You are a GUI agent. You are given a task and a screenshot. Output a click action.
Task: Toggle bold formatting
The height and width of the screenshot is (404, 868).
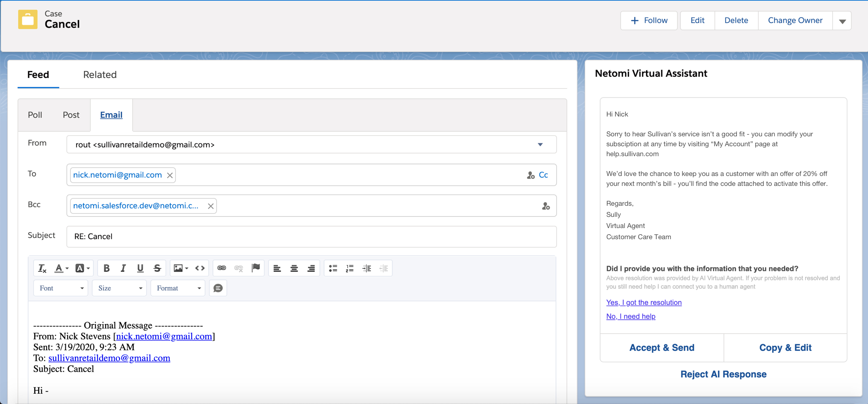(106, 269)
